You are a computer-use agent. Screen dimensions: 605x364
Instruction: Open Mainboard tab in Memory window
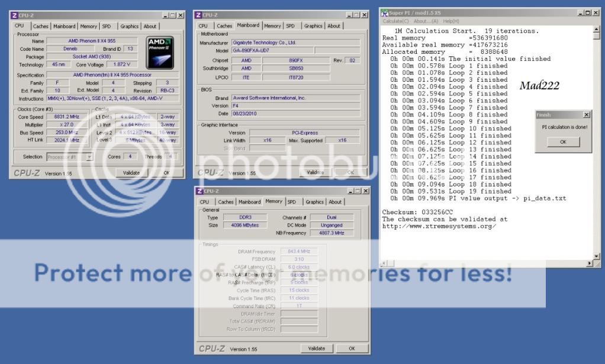tap(250, 202)
